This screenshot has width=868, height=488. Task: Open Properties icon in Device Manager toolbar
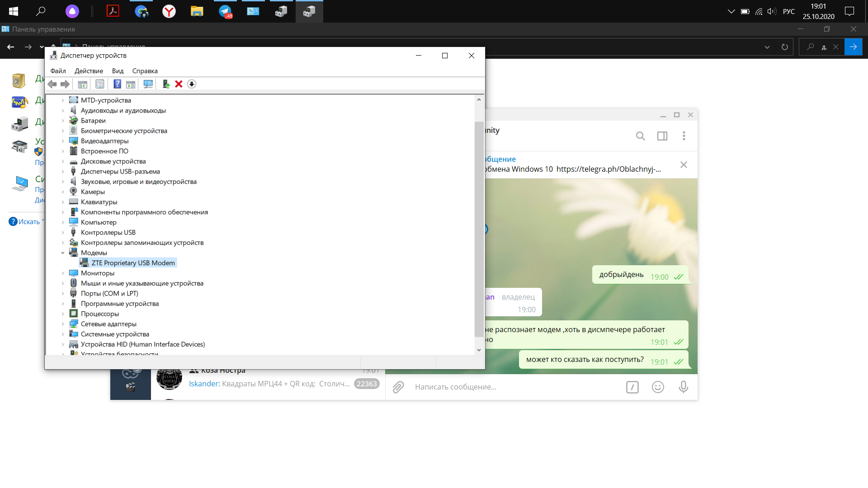[100, 84]
